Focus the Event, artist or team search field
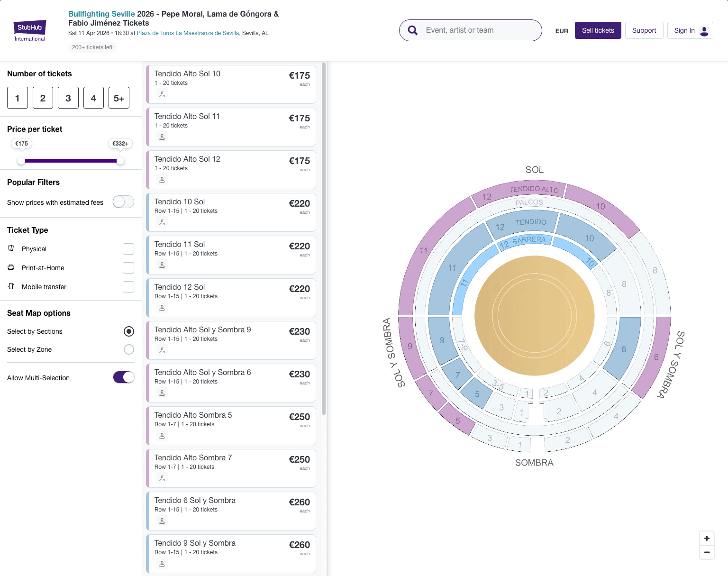This screenshot has width=728, height=576. [471, 30]
